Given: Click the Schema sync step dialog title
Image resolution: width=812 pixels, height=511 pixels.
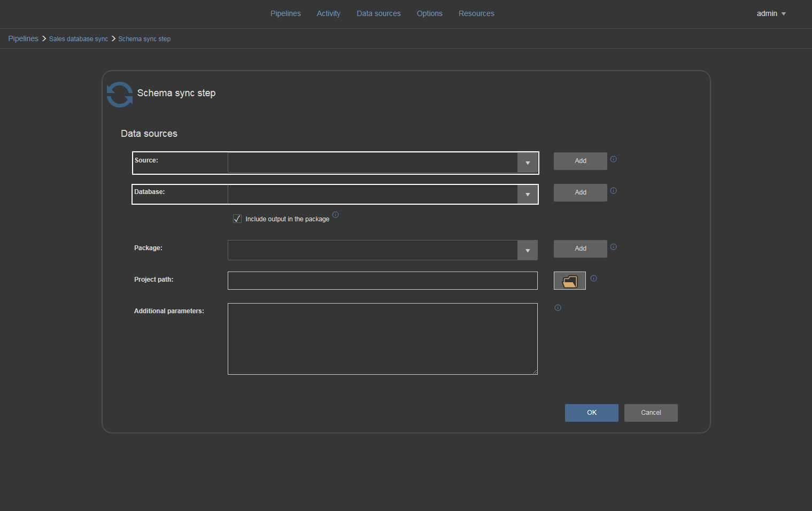Looking at the screenshot, I should point(176,93).
